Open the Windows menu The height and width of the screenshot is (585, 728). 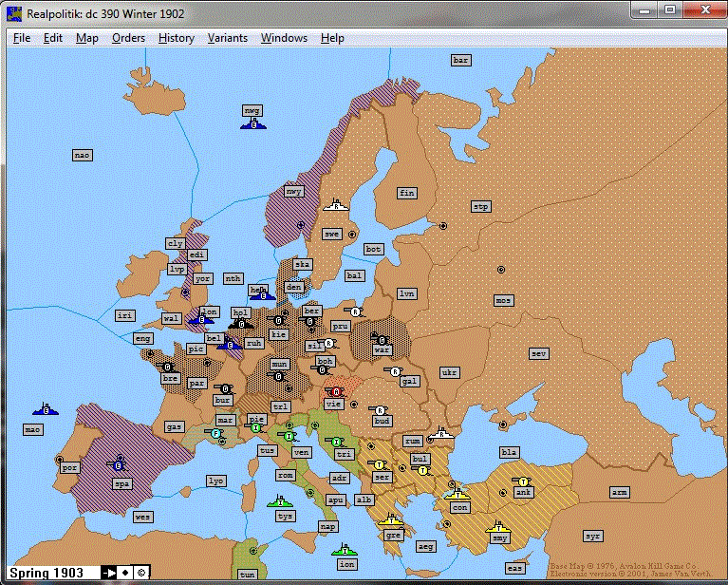coord(284,38)
